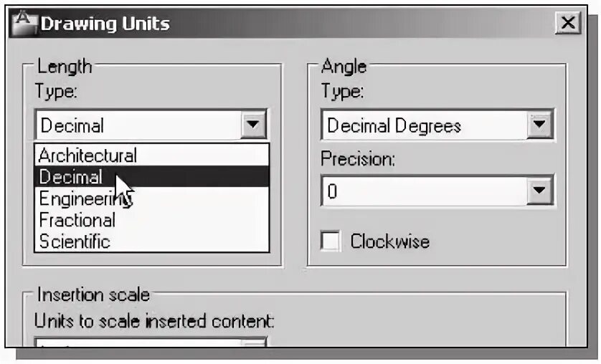The width and height of the screenshot is (601, 364).
Task: Pick Engineering in the length type list
Action: click(x=79, y=198)
